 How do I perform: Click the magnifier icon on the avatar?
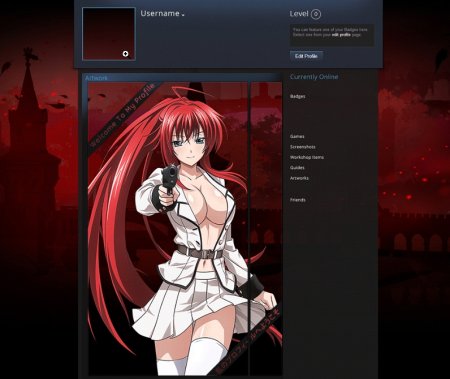tap(126, 54)
